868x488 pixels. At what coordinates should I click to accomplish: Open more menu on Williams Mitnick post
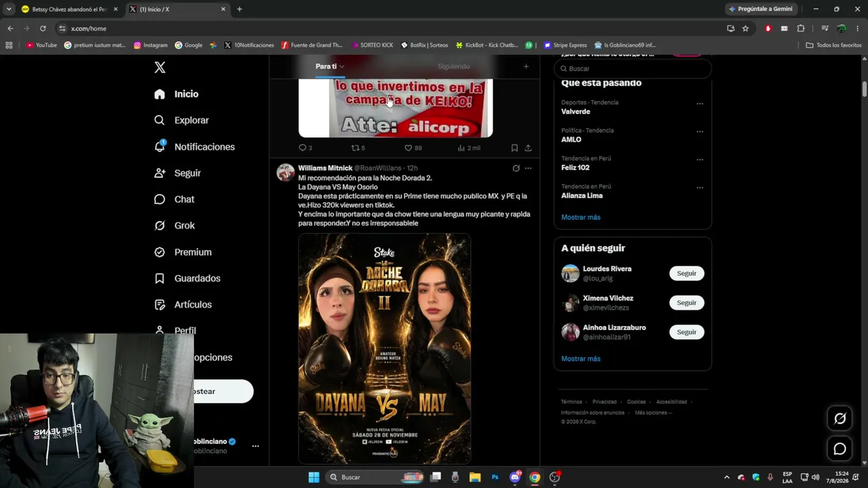528,168
